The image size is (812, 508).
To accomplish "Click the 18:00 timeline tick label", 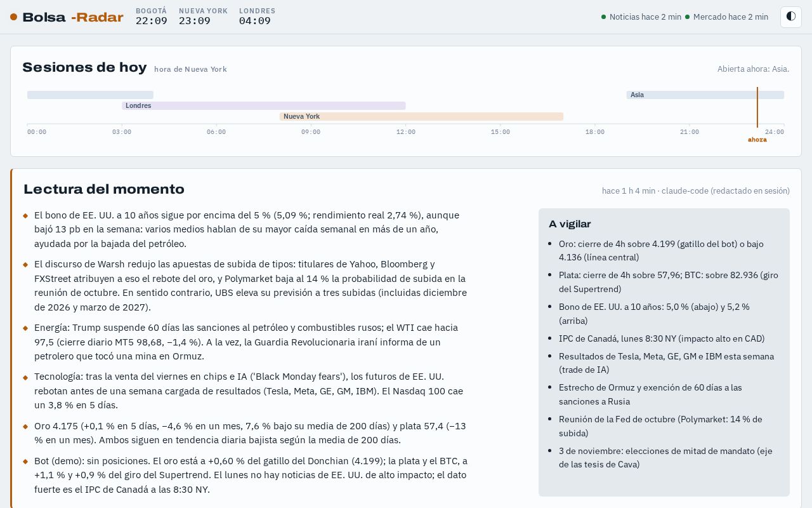I will click(595, 132).
